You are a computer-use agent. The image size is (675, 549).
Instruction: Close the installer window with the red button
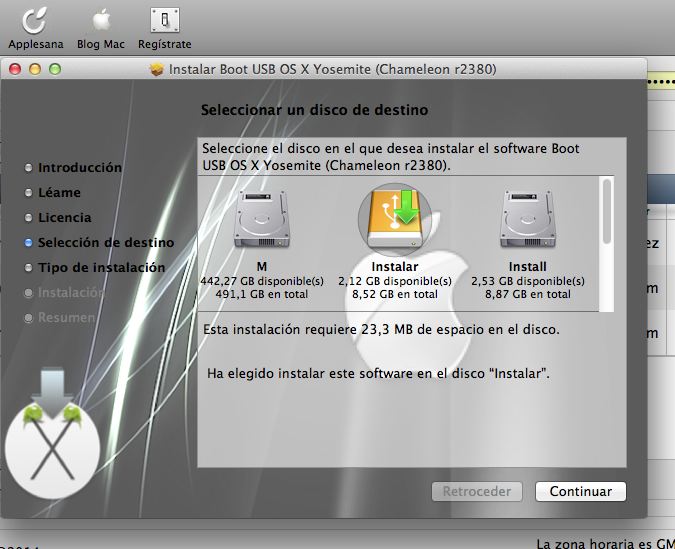pos(15,69)
